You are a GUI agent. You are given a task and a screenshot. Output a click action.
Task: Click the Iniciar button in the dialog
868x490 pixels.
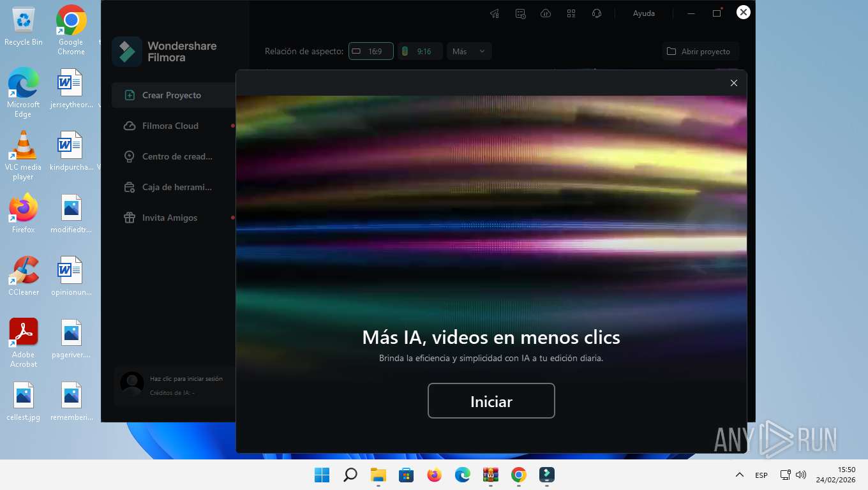pyautogui.click(x=491, y=401)
